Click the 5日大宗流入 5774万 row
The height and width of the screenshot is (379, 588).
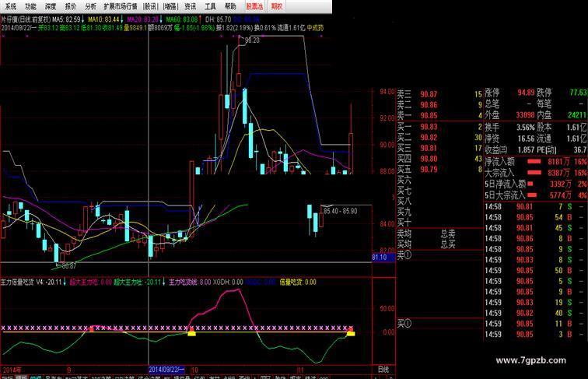coord(536,195)
